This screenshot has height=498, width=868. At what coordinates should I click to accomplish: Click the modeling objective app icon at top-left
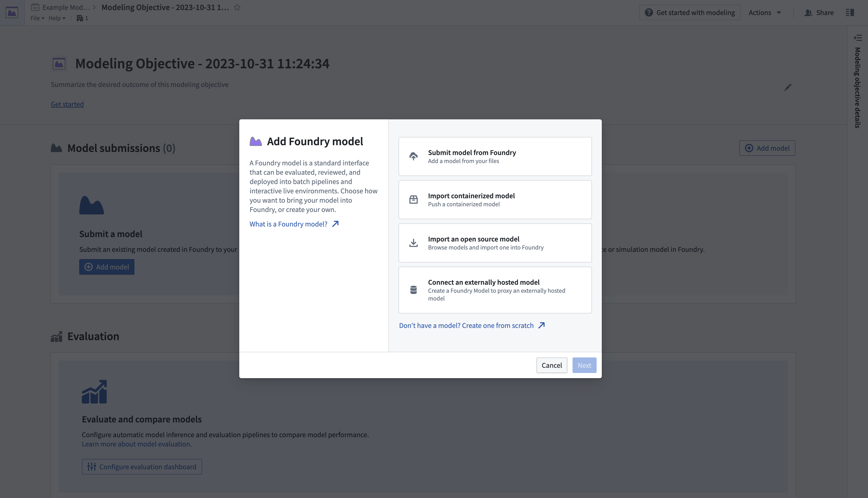pyautogui.click(x=12, y=13)
